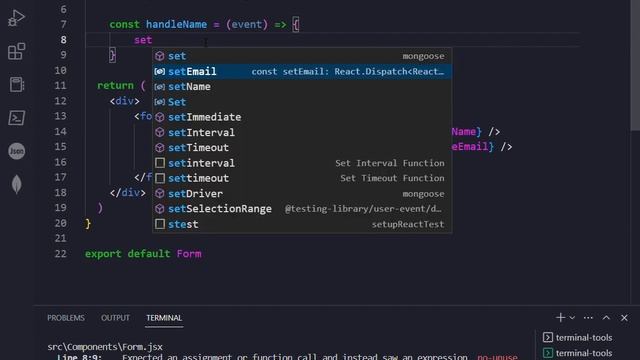
Task: Click the typed 'set' text on line 8
Action: coord(143,40)
